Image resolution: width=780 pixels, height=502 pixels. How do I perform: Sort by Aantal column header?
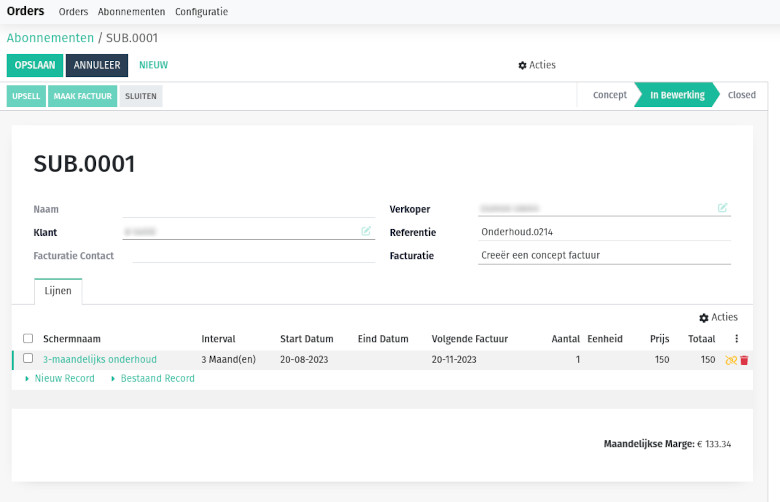pyautogui.click(x=566, y=339)
